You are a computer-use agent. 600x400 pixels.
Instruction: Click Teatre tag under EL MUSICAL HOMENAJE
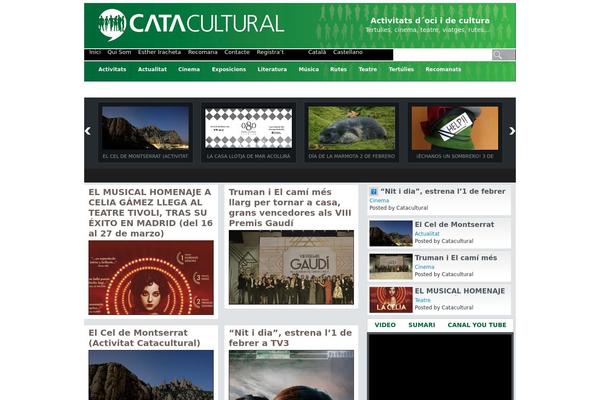click(422, 300)
